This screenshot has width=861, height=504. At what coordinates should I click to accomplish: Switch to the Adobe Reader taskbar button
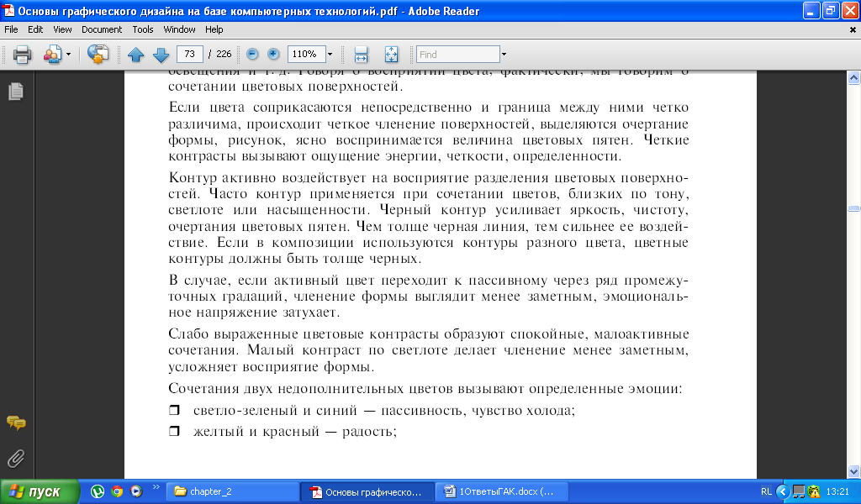tap(368, 492)
